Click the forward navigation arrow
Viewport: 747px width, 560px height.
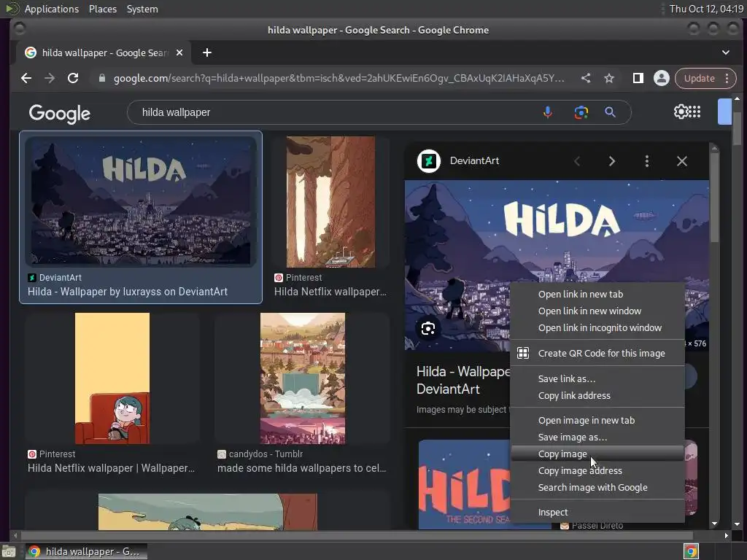(x=50, y=78)
